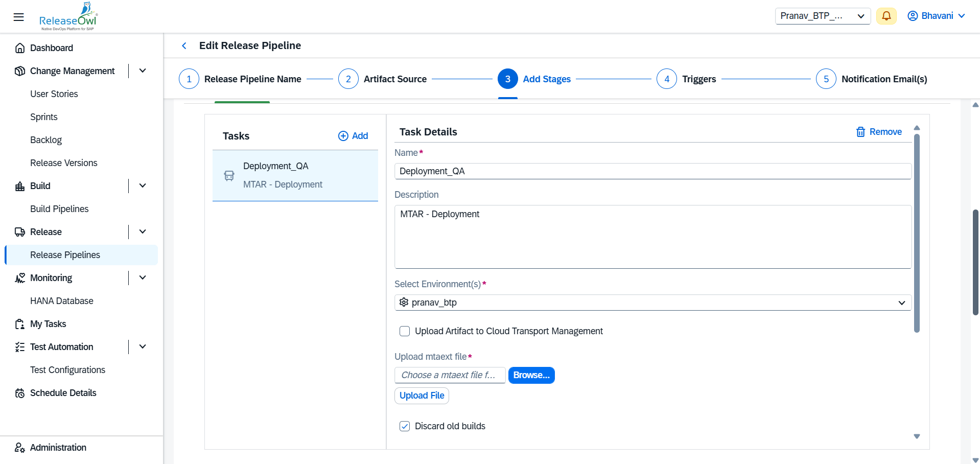Click the Browse... button

(531, 375)
